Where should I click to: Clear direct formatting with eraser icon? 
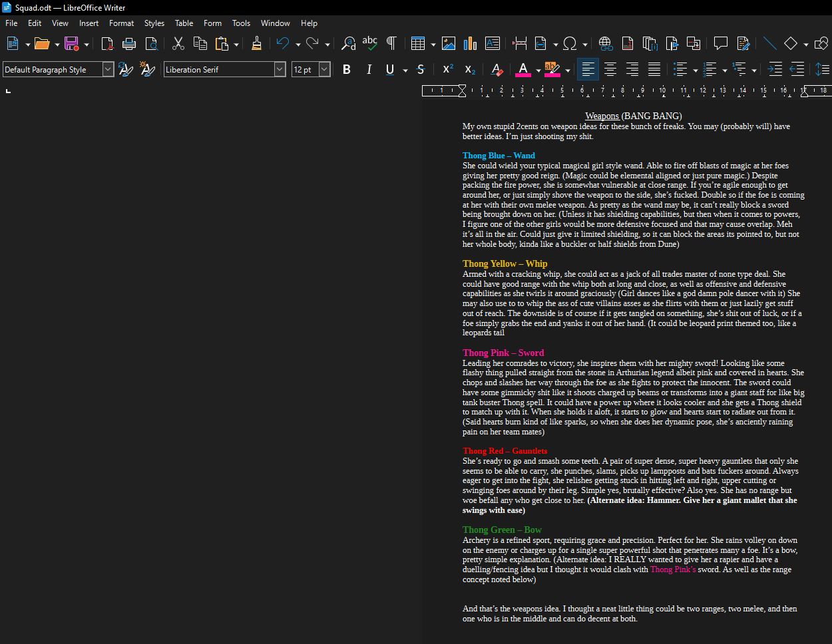pyautogui.click(x=497, y=69)
